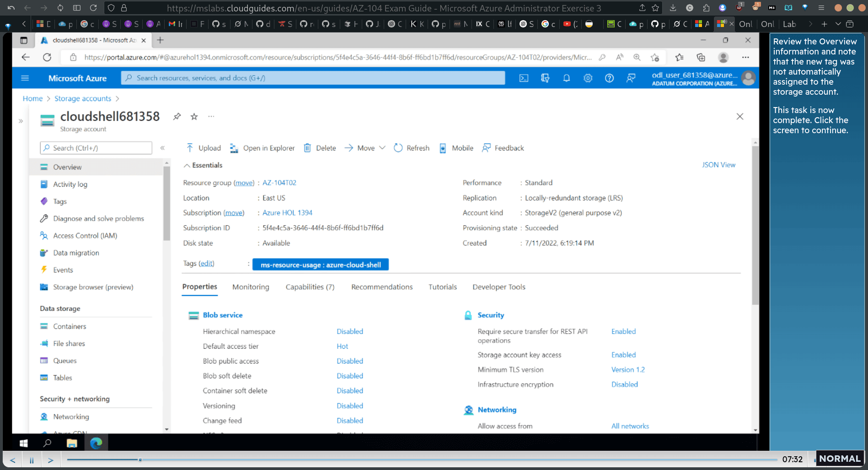Pause the guide with the pause button

pos(32,460)
